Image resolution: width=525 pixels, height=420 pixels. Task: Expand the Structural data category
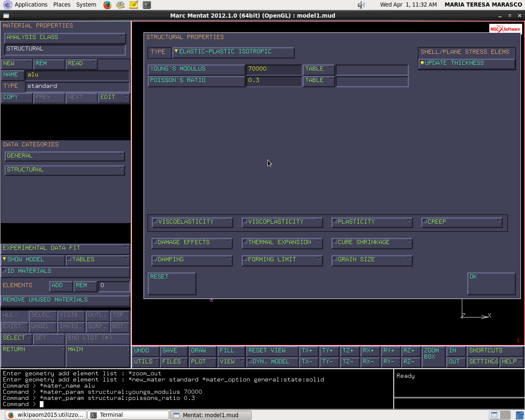tap(64, 170)
